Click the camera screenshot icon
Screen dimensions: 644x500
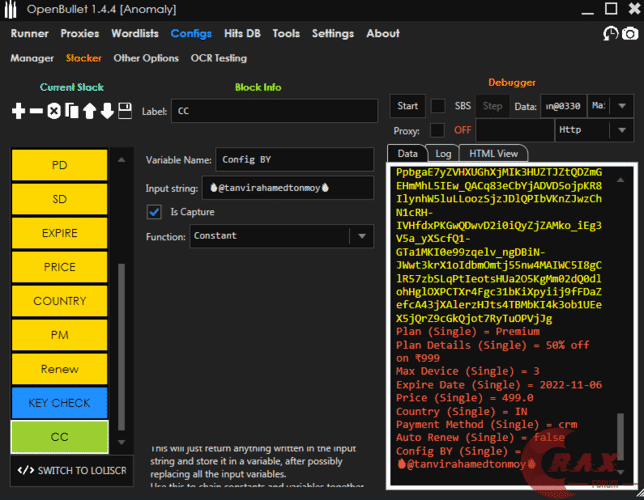(x=630, y=34)
